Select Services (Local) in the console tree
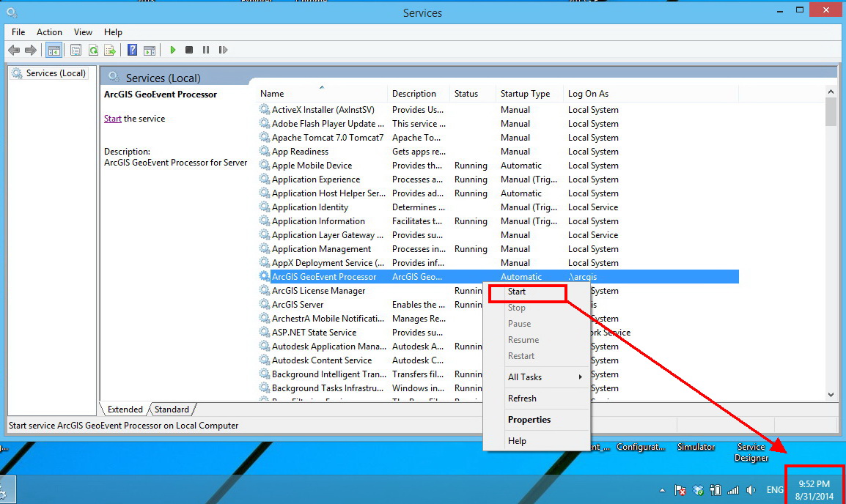The image size is (846, 504). (50, 73)
